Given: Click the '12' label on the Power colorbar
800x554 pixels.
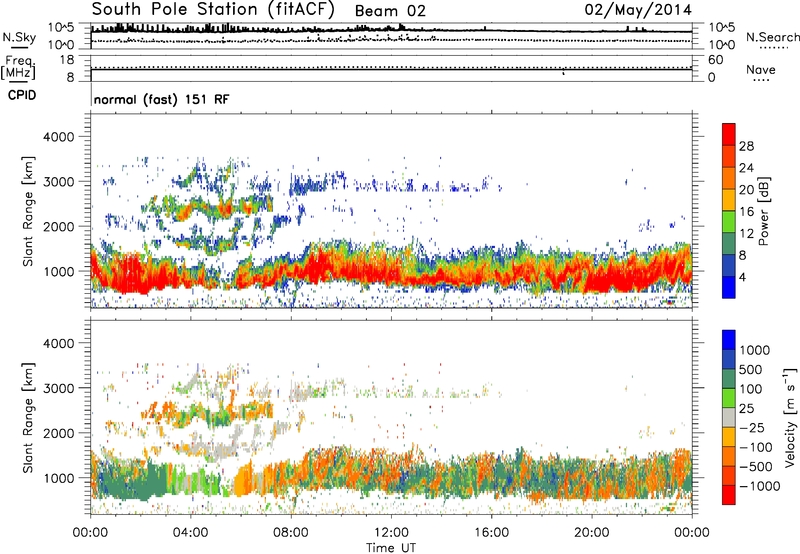Looking at the screenshot, I should 746,234.
